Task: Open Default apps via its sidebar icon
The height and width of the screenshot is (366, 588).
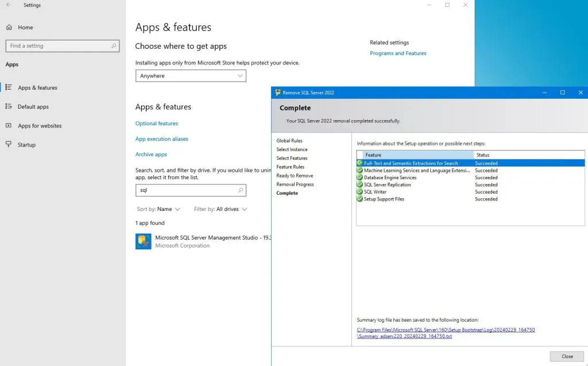Action: tap(10, 106)
